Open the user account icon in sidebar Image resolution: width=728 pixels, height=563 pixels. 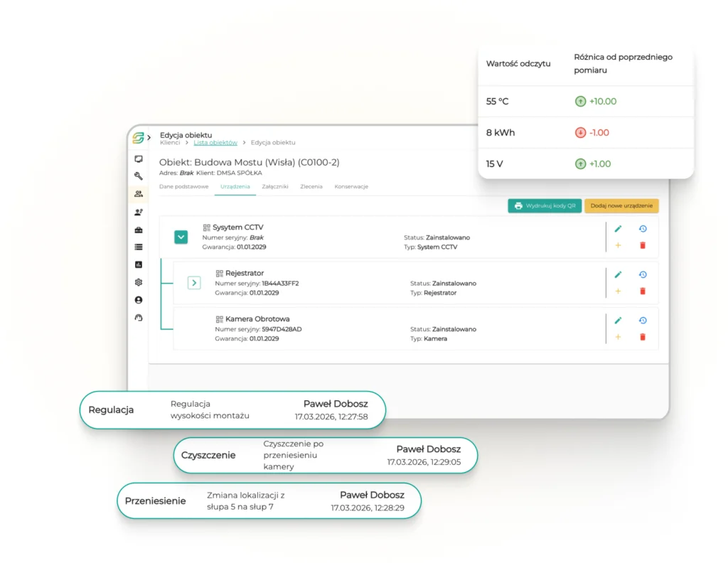tap(139, 300)
